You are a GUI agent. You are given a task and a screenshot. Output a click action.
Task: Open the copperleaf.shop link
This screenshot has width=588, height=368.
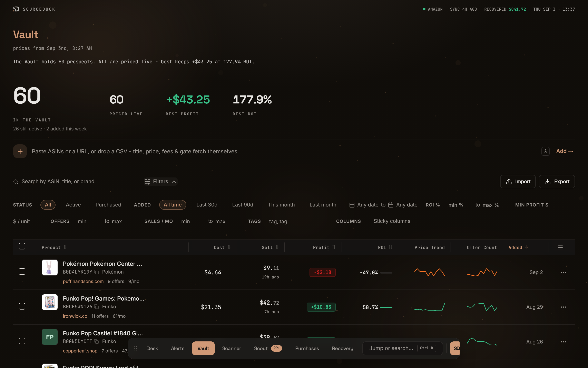(80, 351)
